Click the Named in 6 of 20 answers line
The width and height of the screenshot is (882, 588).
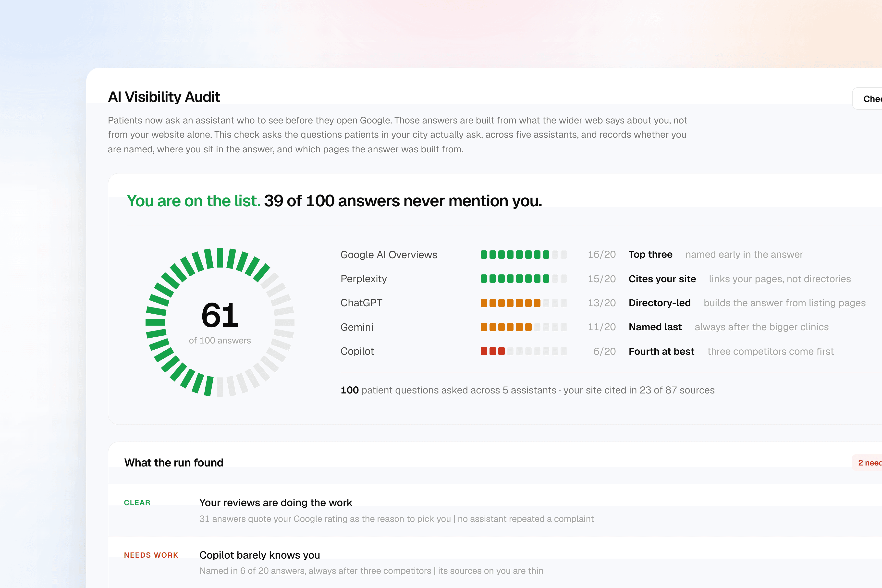click(371, 571)
